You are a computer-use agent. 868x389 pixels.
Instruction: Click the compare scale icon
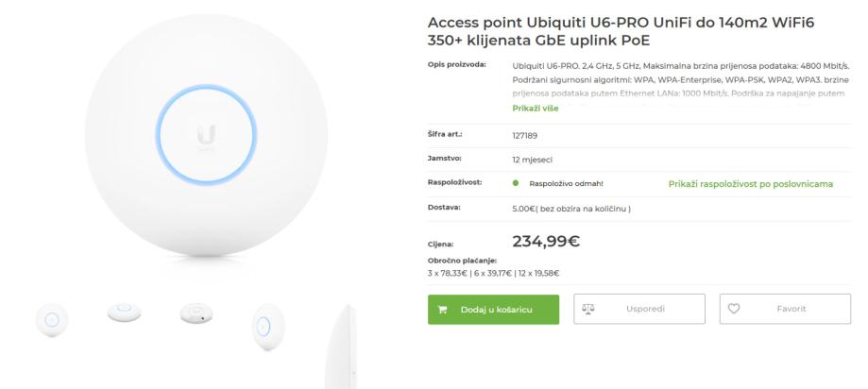587,309
